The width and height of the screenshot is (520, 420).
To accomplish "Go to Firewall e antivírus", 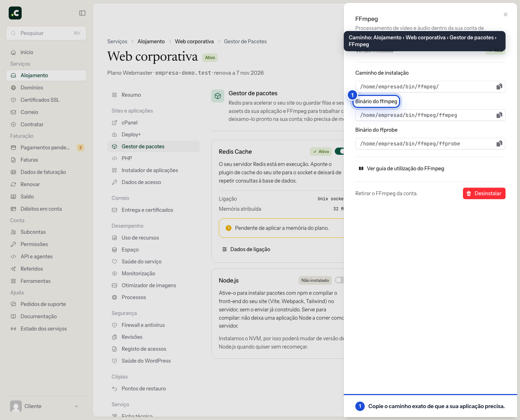I will pos(153,325).
